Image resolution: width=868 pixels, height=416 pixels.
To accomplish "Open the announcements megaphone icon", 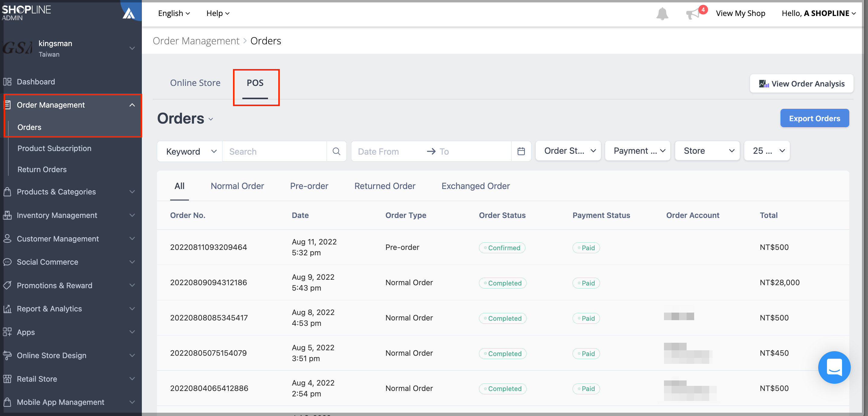I will (693, 14).
